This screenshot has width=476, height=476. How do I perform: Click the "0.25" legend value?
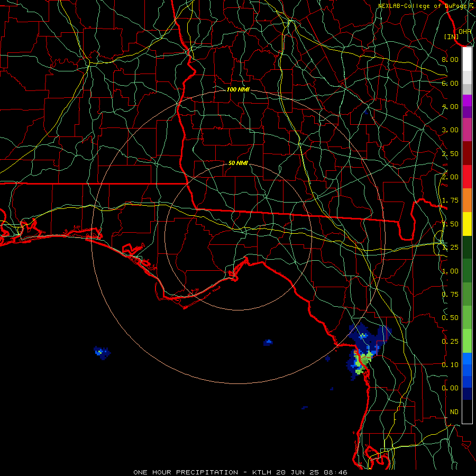450,342
